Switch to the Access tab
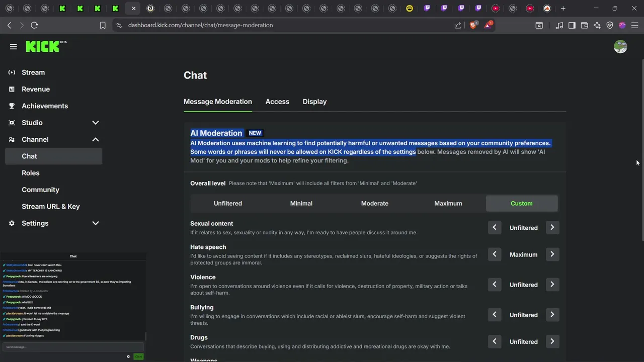 277,102
